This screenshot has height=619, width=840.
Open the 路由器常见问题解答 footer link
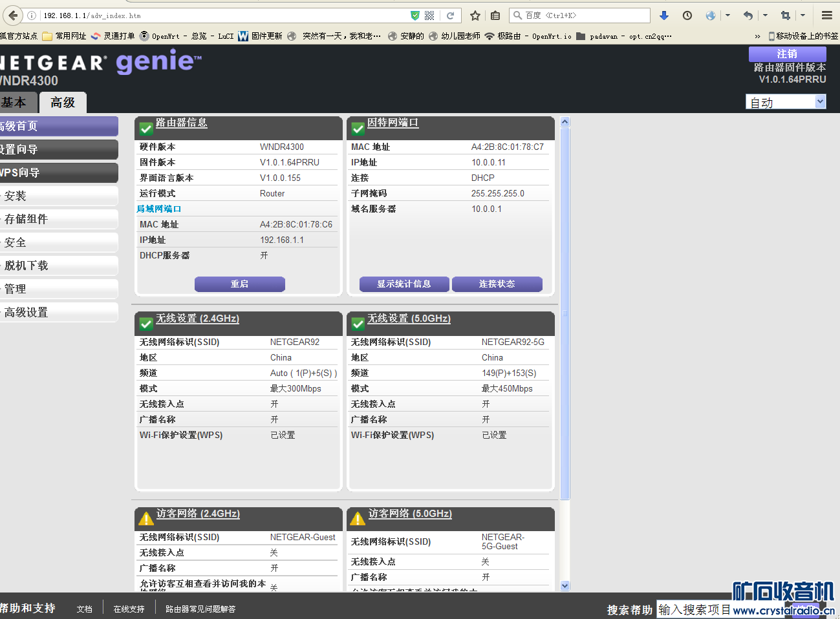tap(200, 609)
